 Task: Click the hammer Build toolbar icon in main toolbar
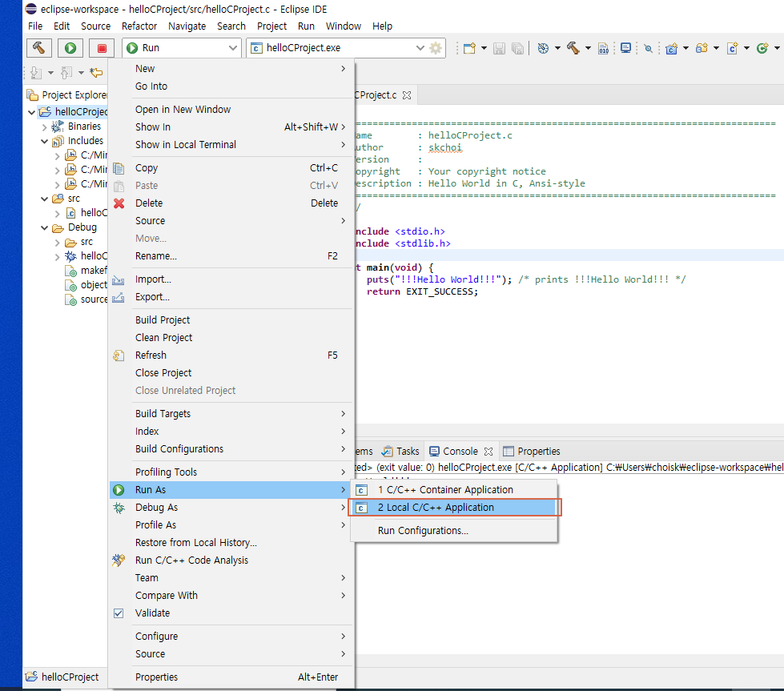573,48
